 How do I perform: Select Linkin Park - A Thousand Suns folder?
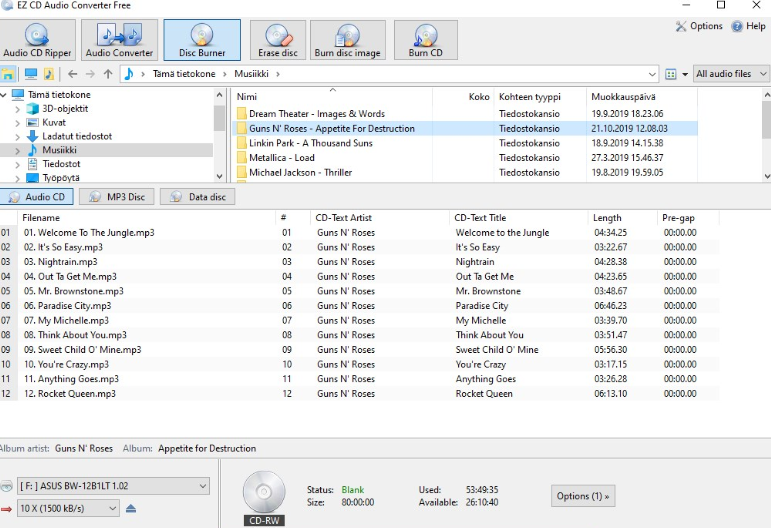click(x=310, y=143)
